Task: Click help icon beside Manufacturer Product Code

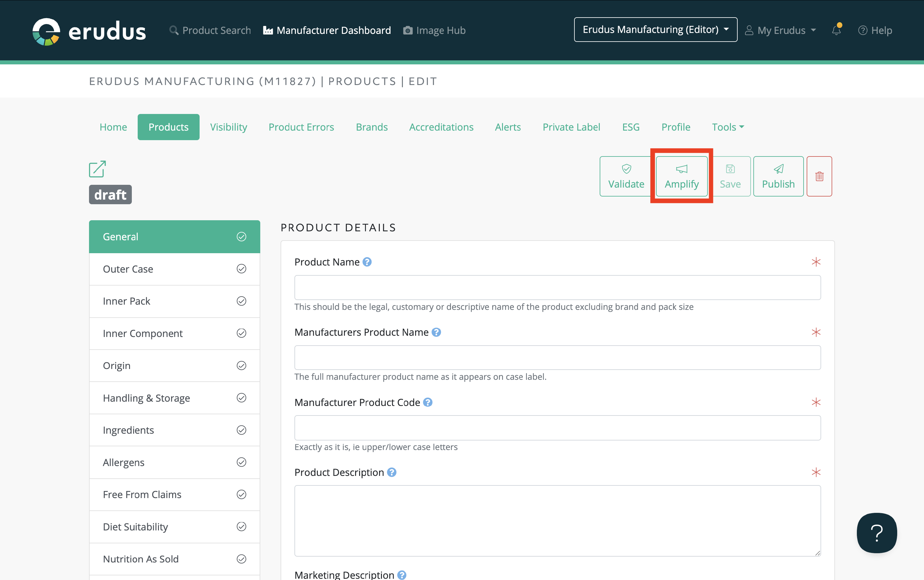Action: pos(428,402)
